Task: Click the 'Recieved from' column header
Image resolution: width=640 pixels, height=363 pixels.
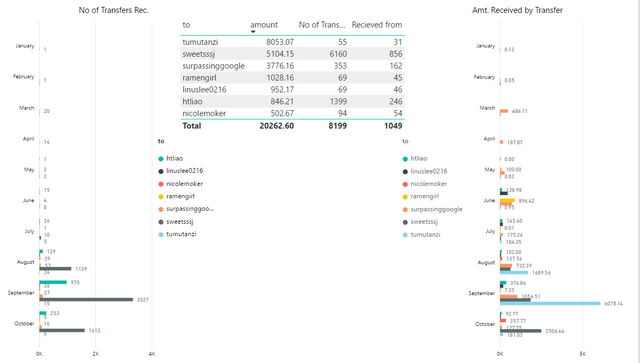Action: pyautogui.click(x=377, y=25)
